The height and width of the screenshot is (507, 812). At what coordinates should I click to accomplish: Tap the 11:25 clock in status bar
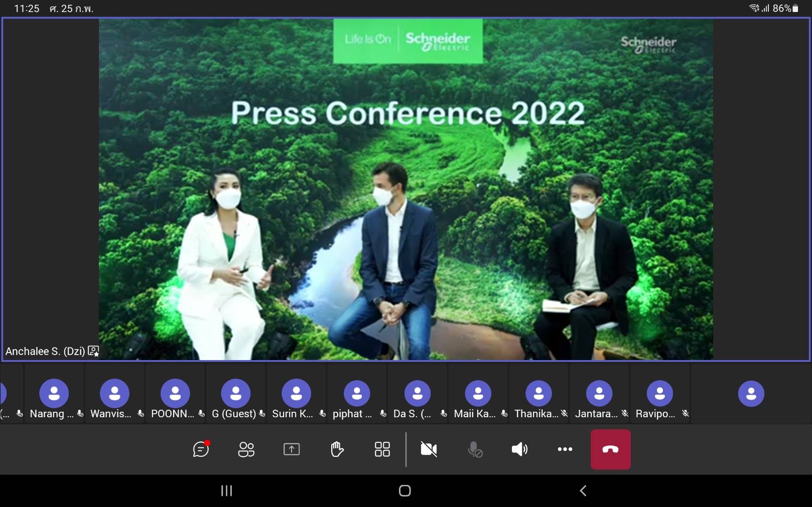(27, 9)
